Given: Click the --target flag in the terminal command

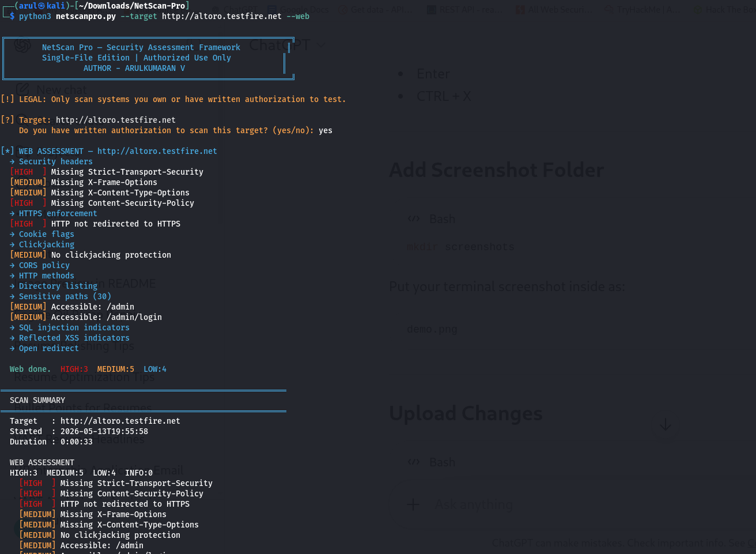Looking at the screenshot, I should point(139,16).
